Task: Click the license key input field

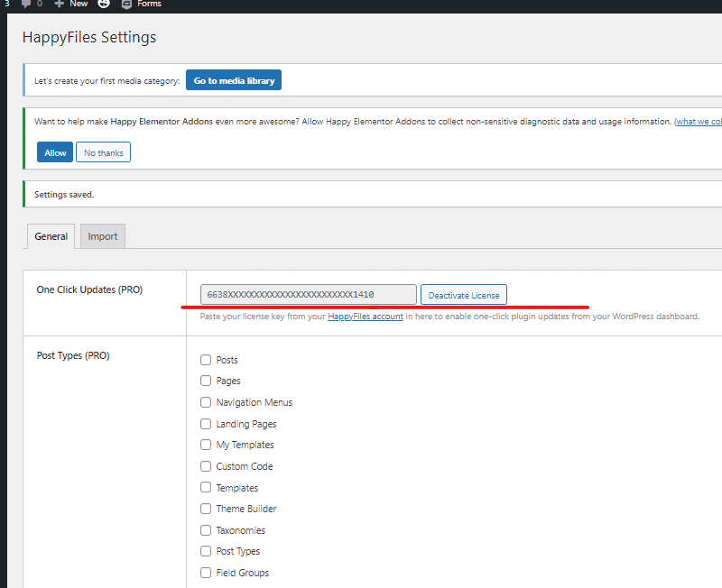Action: tap(309, 295)
